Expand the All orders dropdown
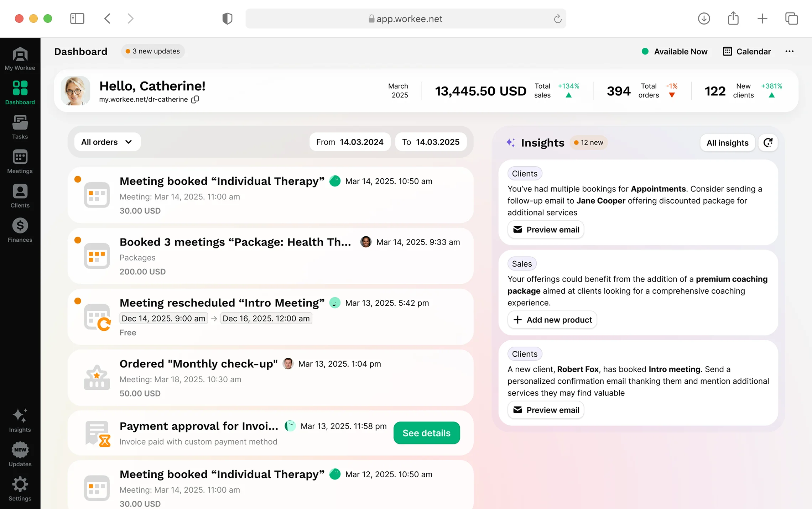This screenshot has height=509, width=812. [x=107, y=142]
